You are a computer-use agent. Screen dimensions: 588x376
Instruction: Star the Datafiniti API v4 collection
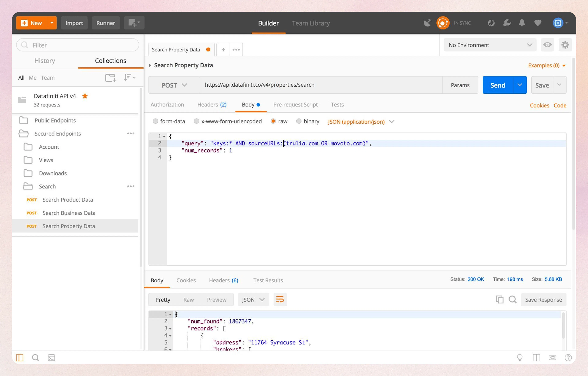pyautogui.click(x=85, y=96)
